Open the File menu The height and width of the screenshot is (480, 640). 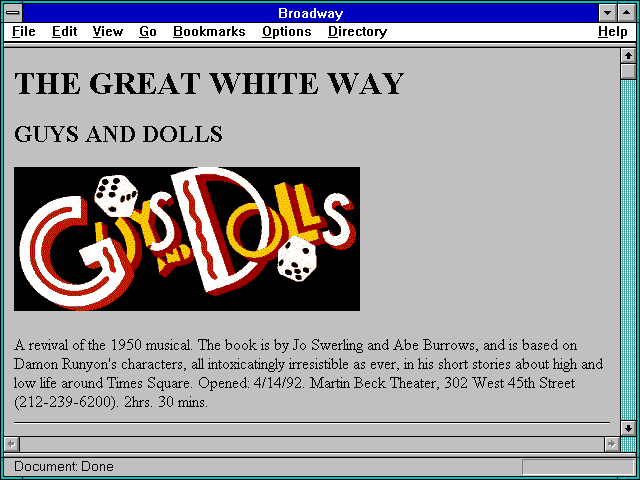point(24,32)
